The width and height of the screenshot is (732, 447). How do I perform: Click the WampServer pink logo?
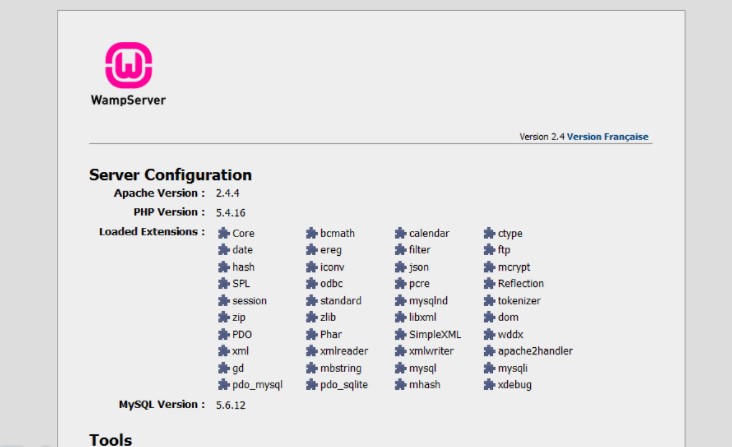[x=128, y=65]
